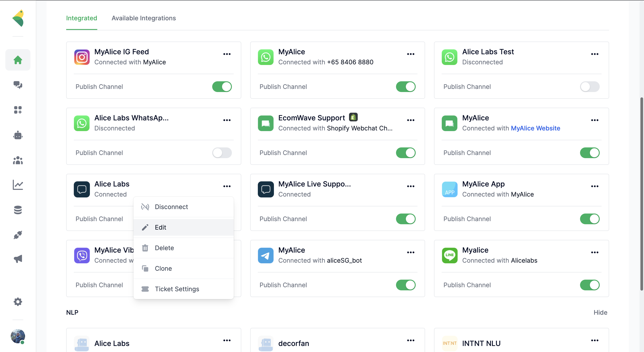Viewport: 644px width, 352px height.
Task: Open more options for INTNT NLU card
Action: (595, 340)
